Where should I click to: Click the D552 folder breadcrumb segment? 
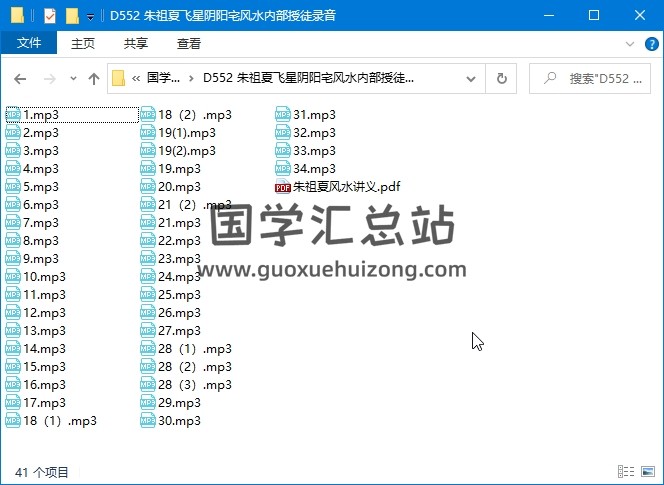[x=308, y=78]
